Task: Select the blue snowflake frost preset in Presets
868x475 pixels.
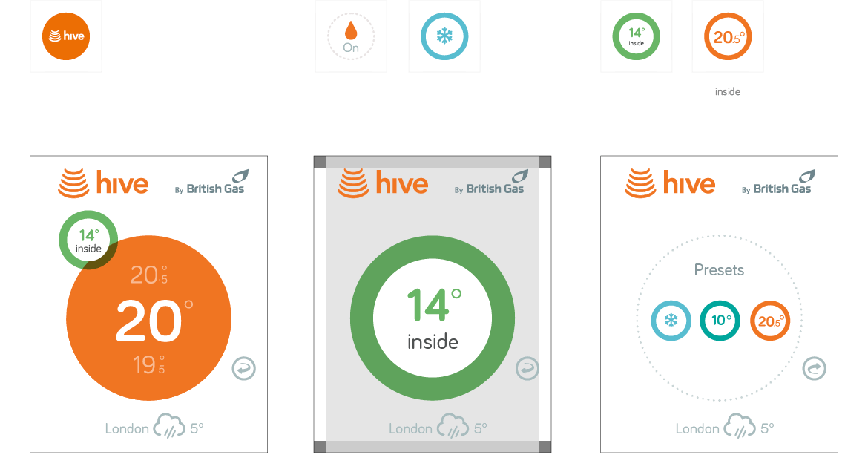Action: click(671, 321)
